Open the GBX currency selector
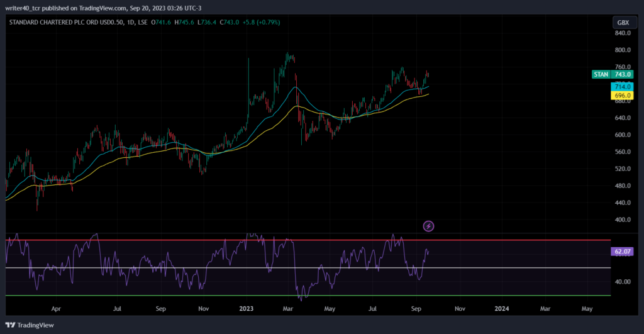The width and height of the screenshot is (644, 334). click(x=623, y=23)
